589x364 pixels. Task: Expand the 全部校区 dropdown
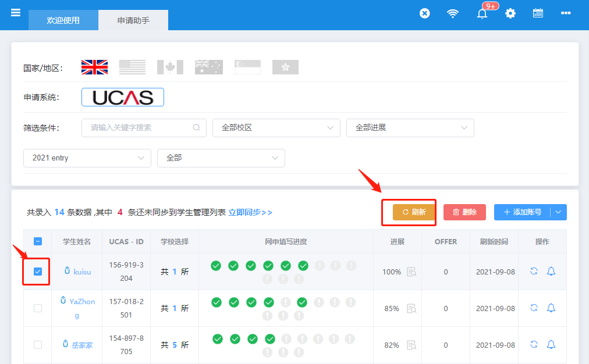coord(276,128)
